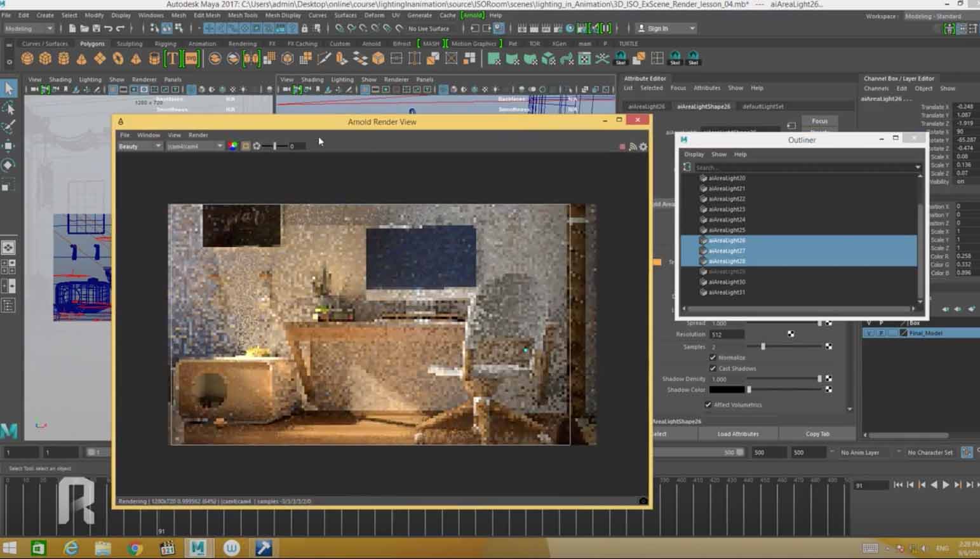Screen dimensions: 980x559
Task: Open the Mesh Tools menu
Action: 243,15
